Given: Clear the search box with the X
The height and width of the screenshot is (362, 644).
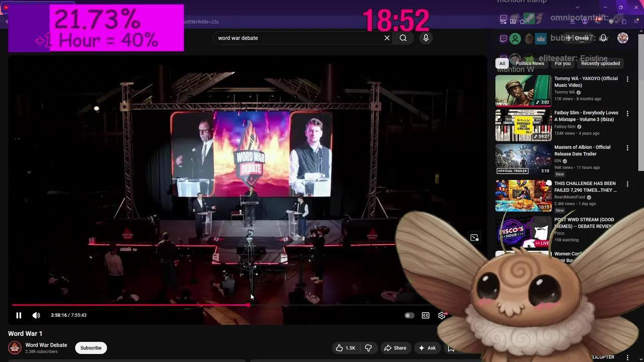Looking at the screenshot, I should [387, 38].
